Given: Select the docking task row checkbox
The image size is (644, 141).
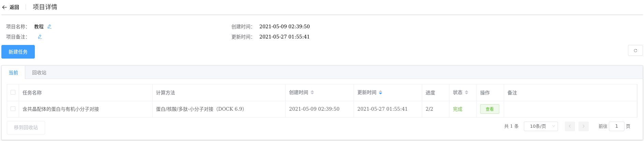Looking at the screenshot, I should pyautogui.click(x=13, y=109).
